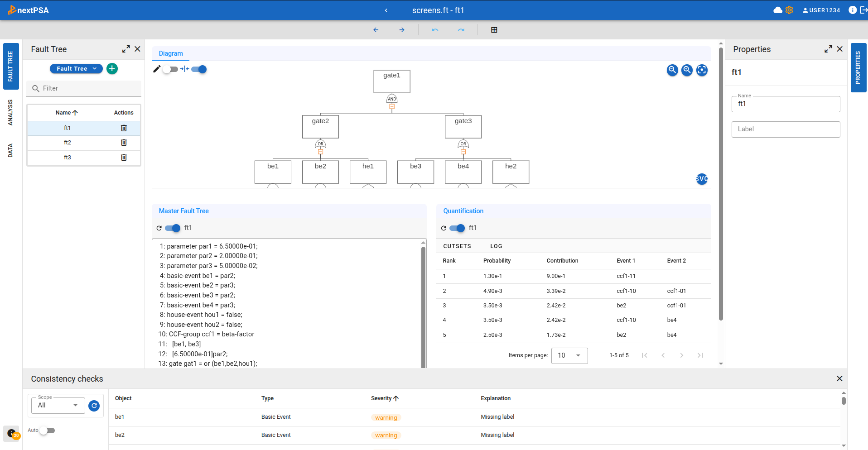Open the layout grid icon in top toolbar
868x450 pixels.
click(494, 29)
